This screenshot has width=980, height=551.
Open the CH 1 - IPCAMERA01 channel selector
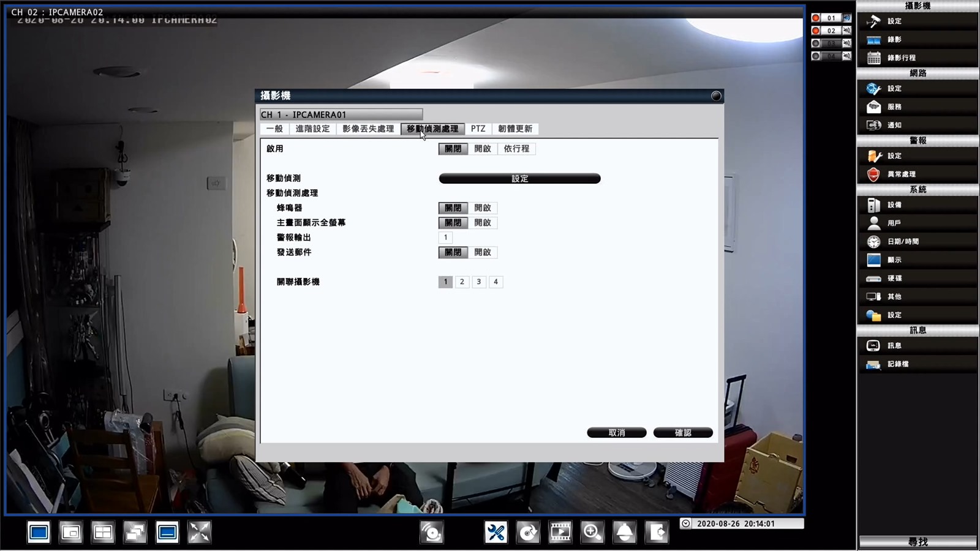[x=341, y=114]
